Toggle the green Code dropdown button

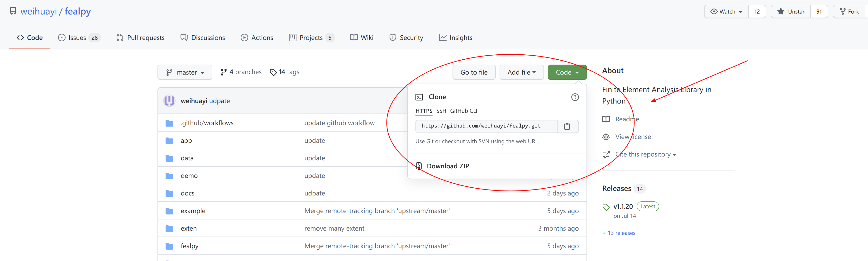click(x=567, y=72)
